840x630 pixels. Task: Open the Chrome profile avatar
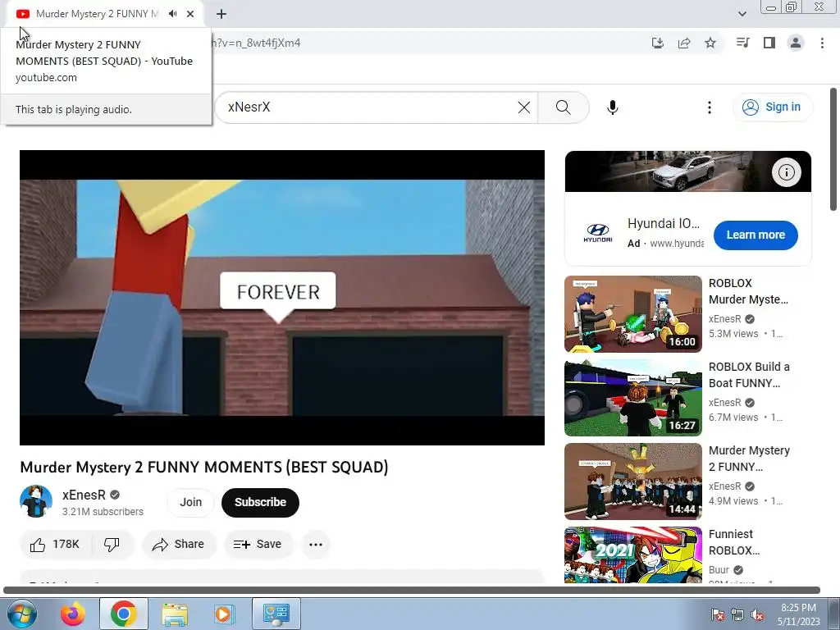(x=796, y=43)
